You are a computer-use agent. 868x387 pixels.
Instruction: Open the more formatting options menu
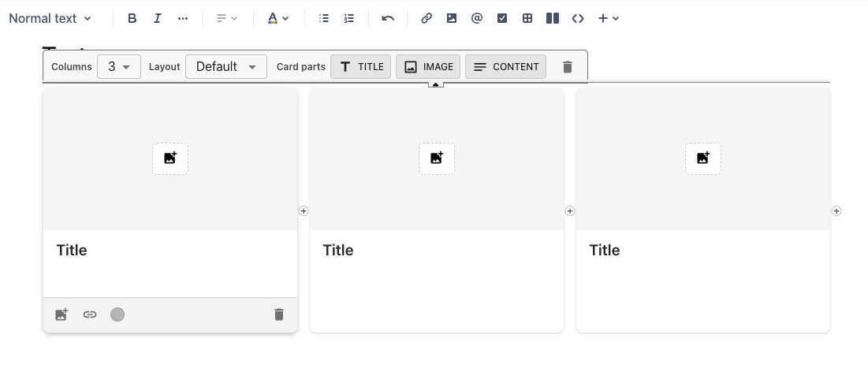[x=183, y=18]
